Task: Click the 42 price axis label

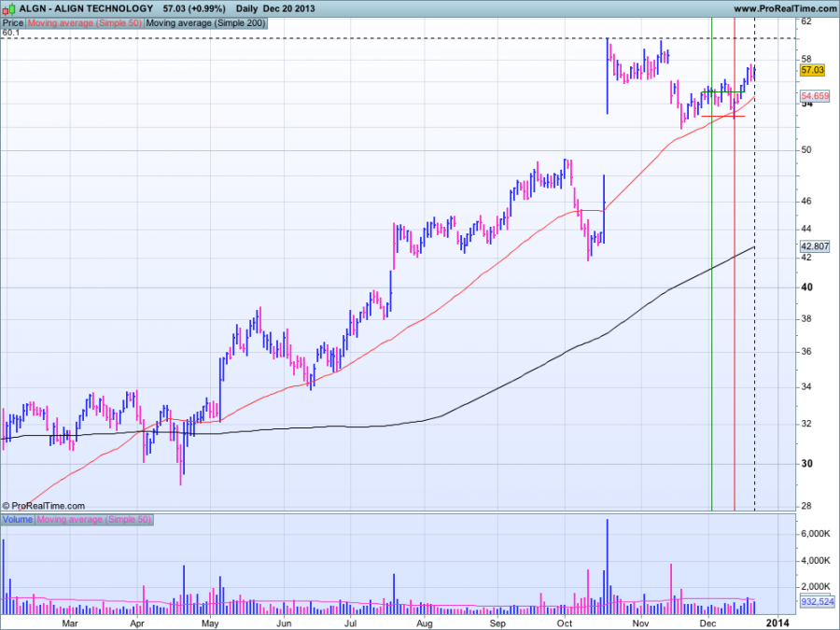Action: point(806,258)
